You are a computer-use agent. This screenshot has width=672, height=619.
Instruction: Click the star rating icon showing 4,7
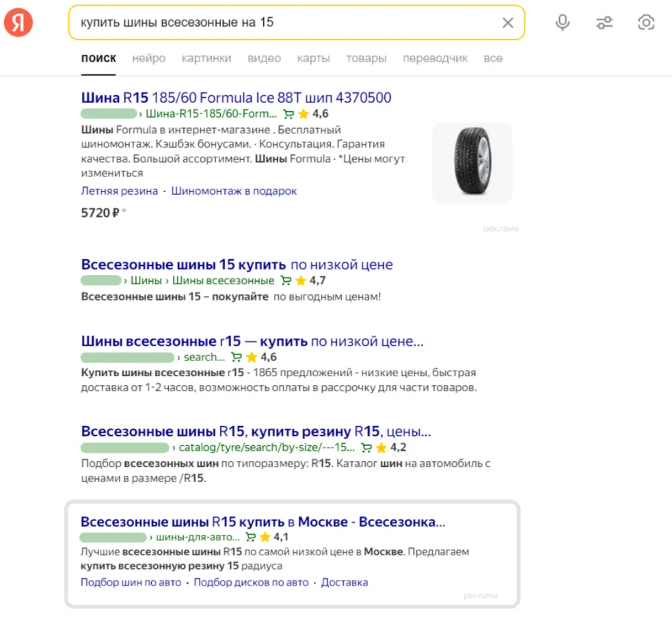(x=299, y=280)
